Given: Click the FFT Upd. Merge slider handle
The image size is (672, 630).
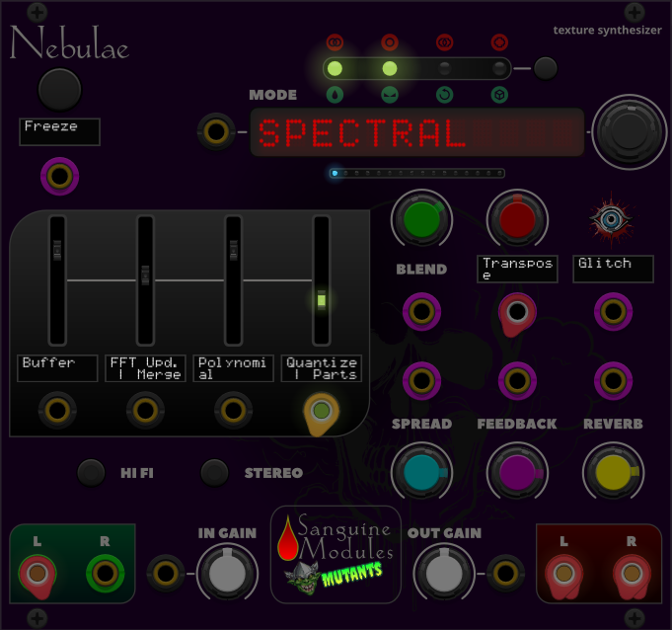Looking at the screenshot, I should point(145,275).
